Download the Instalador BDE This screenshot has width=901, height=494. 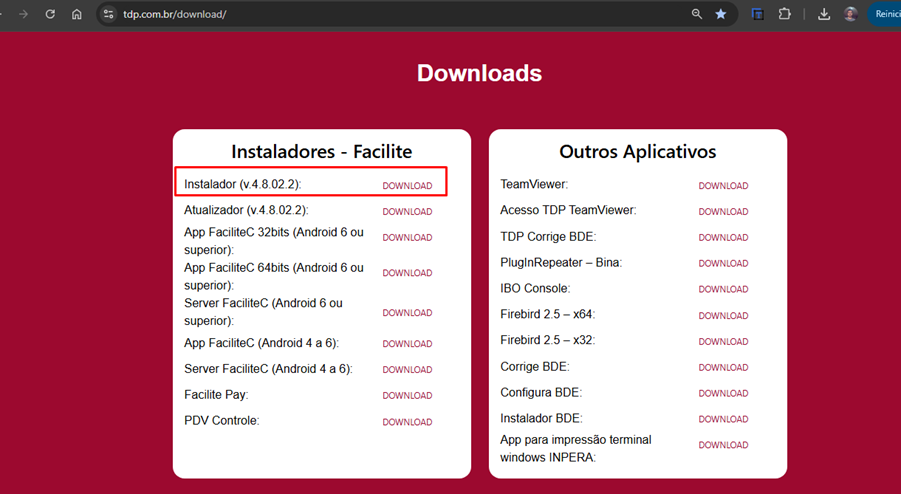click(723, 420)
